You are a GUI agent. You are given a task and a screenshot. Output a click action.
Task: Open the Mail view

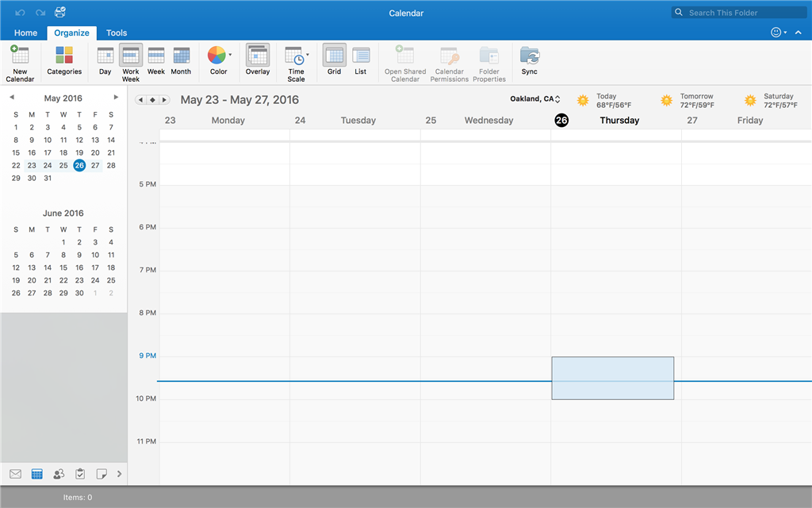16,474
